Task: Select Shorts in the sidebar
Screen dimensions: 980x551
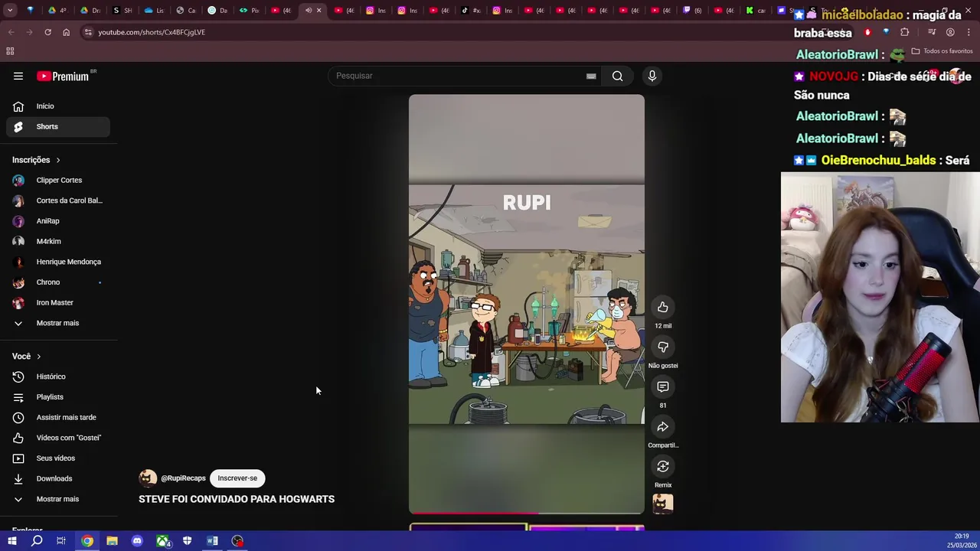Action: (x=58, y=126)
